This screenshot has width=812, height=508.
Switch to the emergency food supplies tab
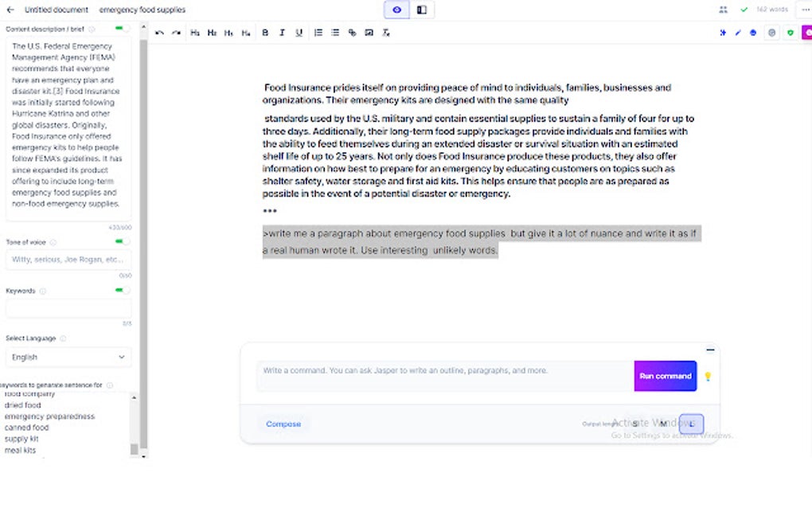[142, 10]
